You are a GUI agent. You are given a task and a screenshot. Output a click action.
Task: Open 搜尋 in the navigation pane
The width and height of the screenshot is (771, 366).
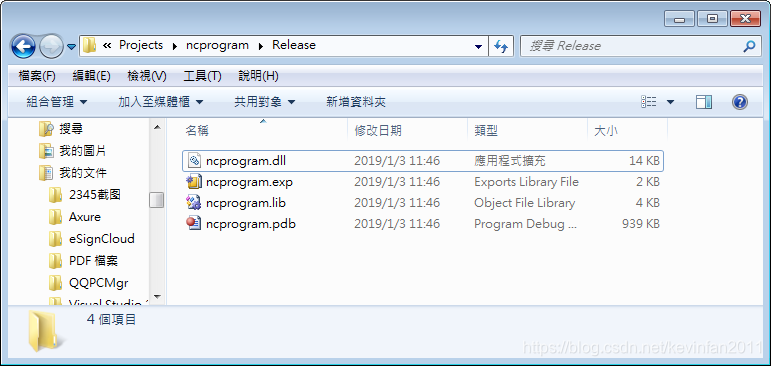[71, 129]
